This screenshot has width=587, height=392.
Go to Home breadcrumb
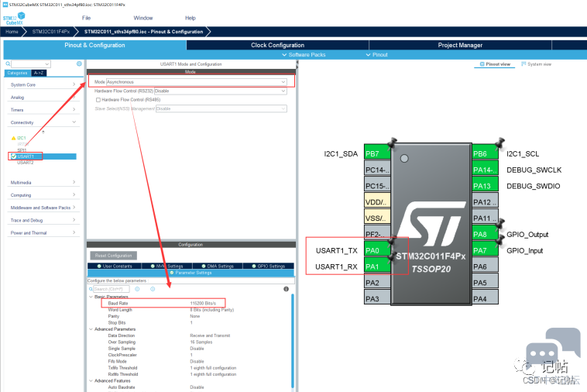[x=12, y=32]
